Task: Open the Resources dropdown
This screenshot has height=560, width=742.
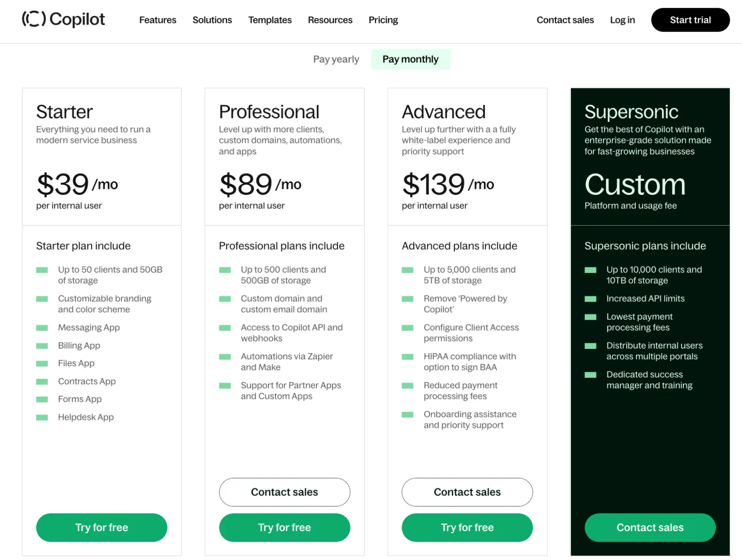Action: tap(330, 20)
